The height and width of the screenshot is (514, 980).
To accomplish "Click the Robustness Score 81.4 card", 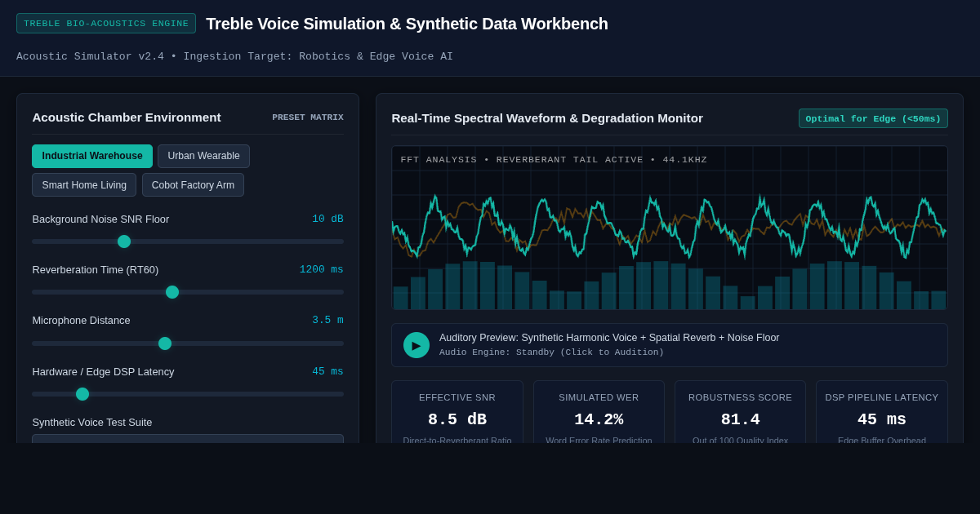I will pos(740,412).
